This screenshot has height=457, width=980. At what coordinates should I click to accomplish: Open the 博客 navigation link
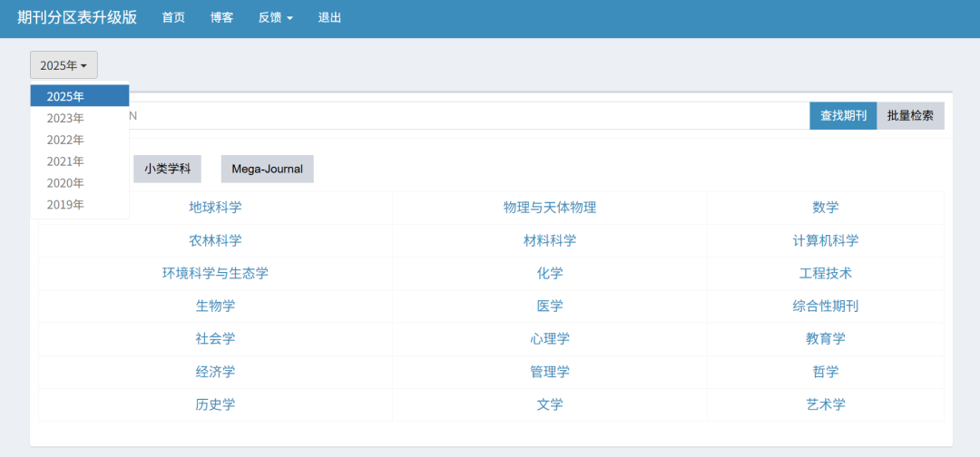pos(221,17)
